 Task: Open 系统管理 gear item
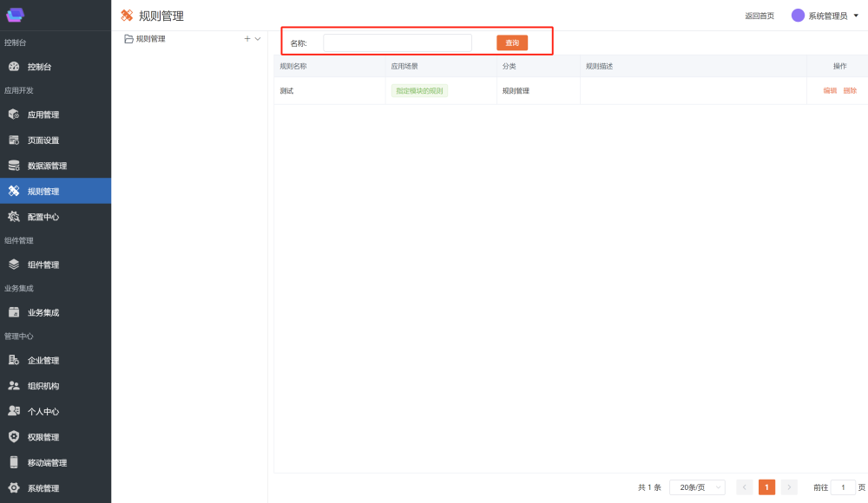tap(43, 488)
